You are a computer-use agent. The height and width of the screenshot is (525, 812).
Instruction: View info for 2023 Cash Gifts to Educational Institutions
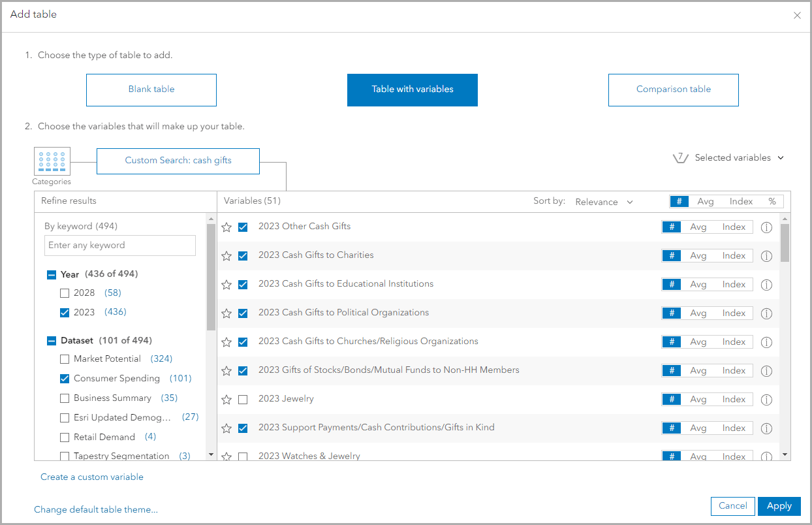point(767,285)
